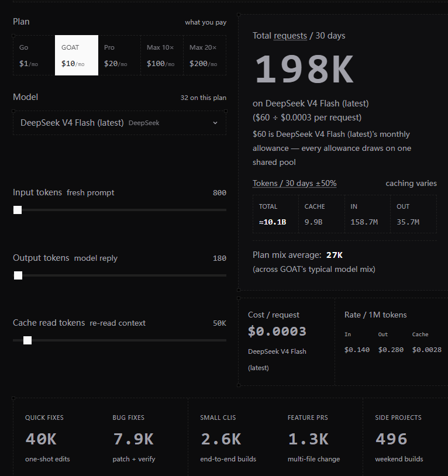Click 'Tokens / 30 days ±50%' underlined label
448x476 pixels.
(294, 184)
